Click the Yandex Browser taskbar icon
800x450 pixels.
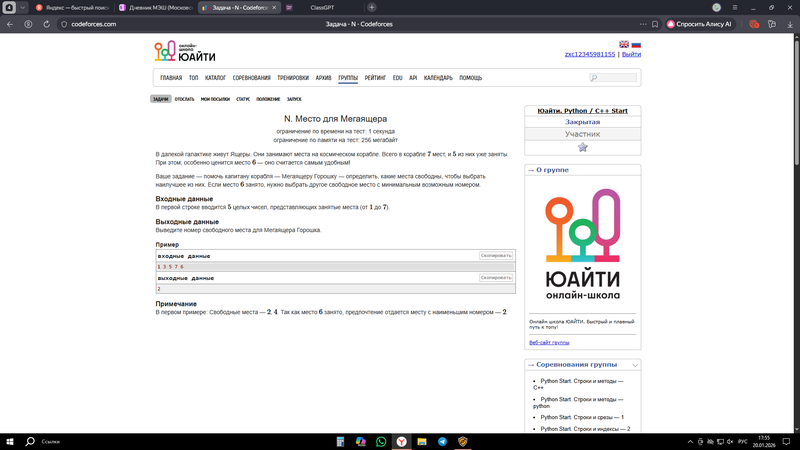click(x=401, y=441)
